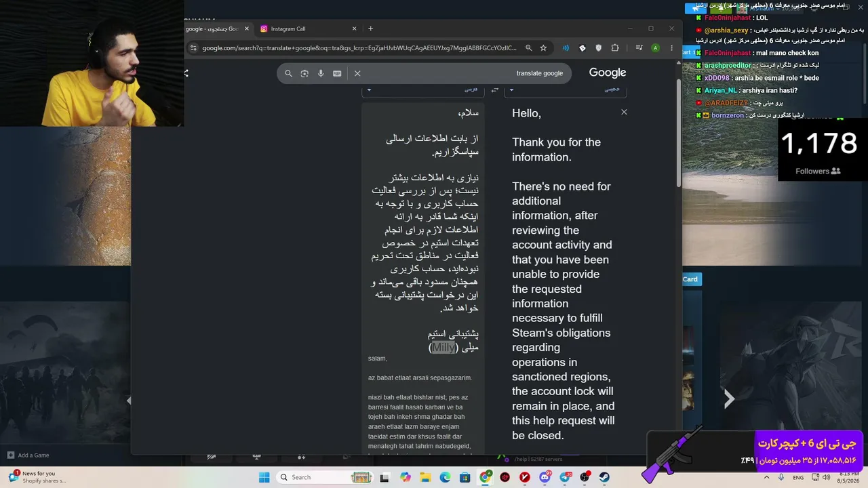Click the taskbar Search box
Image resolution: width=868 pixels, height=488 pixels.
tap(325, 477)
